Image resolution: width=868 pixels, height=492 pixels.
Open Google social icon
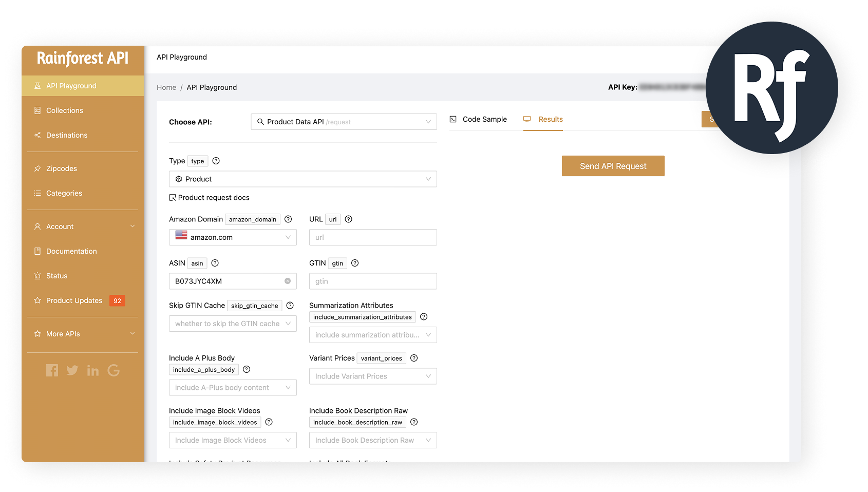[x=114, y=370]
